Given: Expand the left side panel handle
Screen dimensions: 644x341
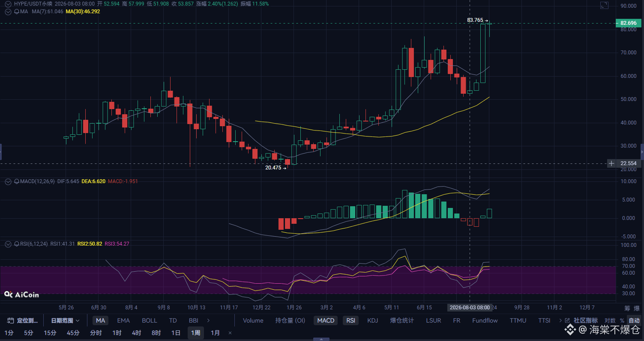Looking at the screenshot, I should pyautogui.click(x=1, y=152).
